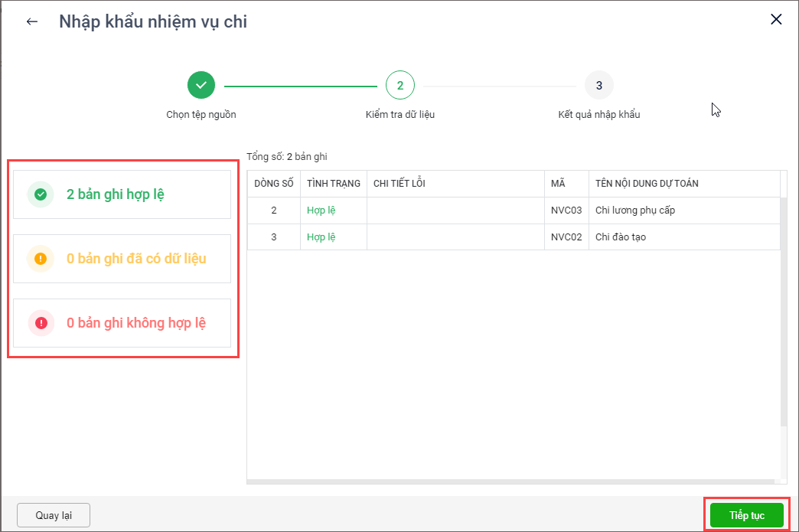Click the green checkmark step one circle
The height and width of the screenshot is (532, 799).
pyautogui.click(x=201, y=85)
